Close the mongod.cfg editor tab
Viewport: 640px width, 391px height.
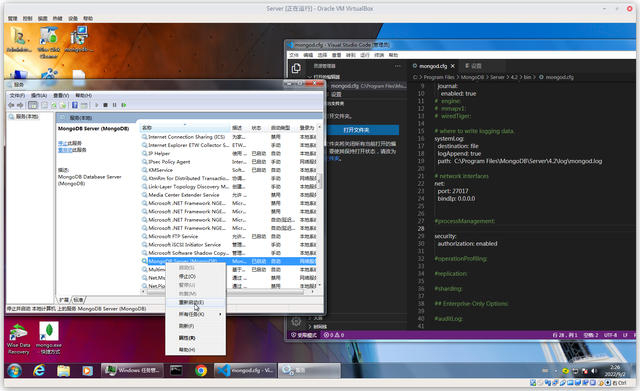[453, 66]
